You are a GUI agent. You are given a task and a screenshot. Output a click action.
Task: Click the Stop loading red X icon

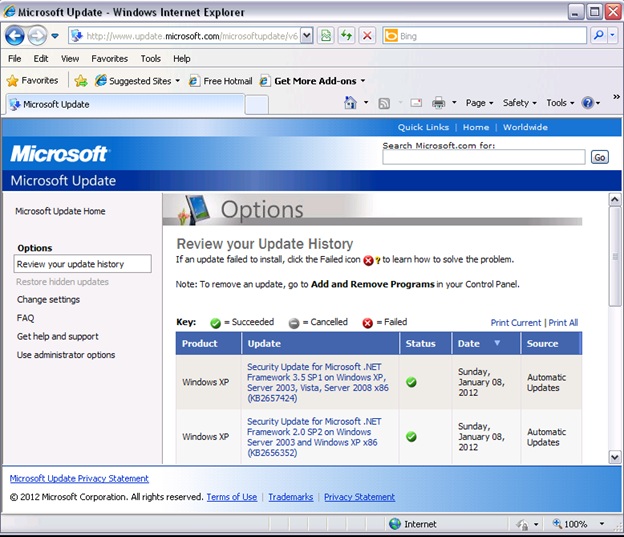point(367,36)
